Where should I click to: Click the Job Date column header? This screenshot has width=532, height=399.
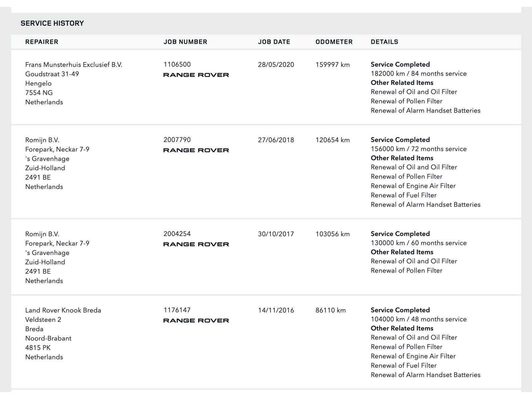click(x=274, y=42)
